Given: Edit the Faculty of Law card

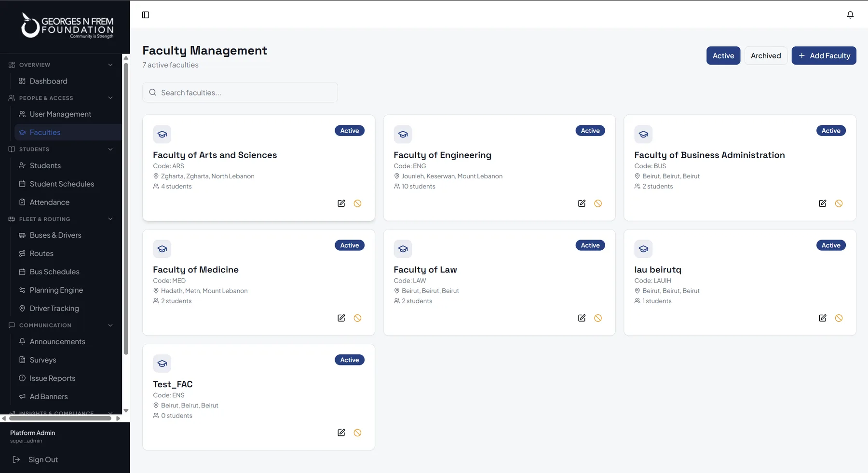Looking at the screenshot, I should pyautogui.click(x=582, y=318).
